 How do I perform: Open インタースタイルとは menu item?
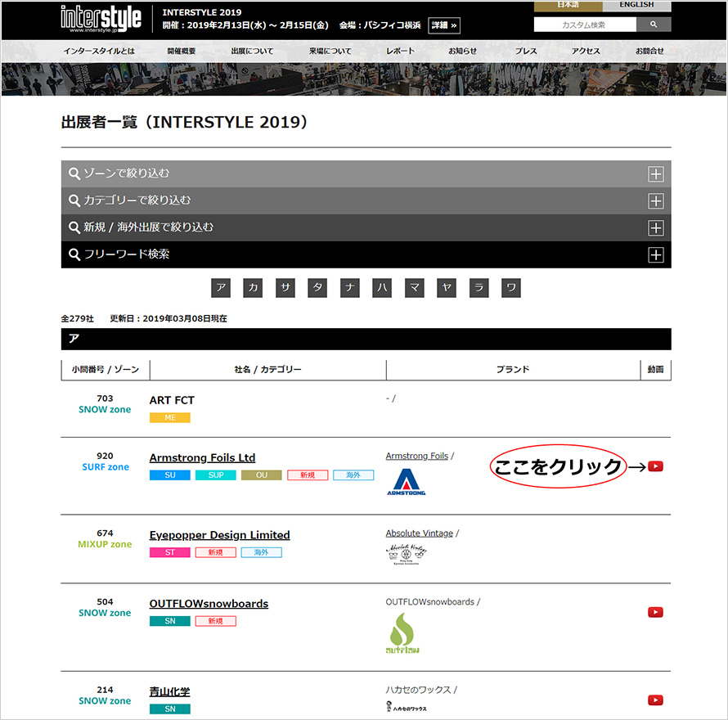tap(99, 51)
